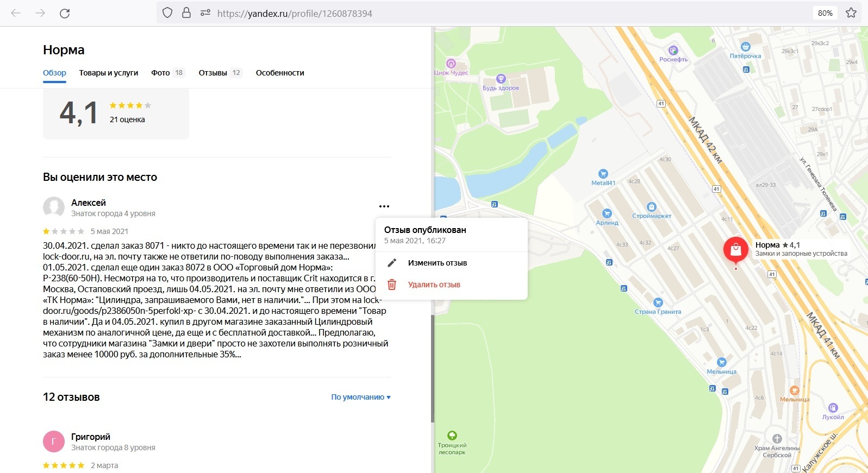
Task: Expand the По умолчанию sort dropdown
Action: 361,397
